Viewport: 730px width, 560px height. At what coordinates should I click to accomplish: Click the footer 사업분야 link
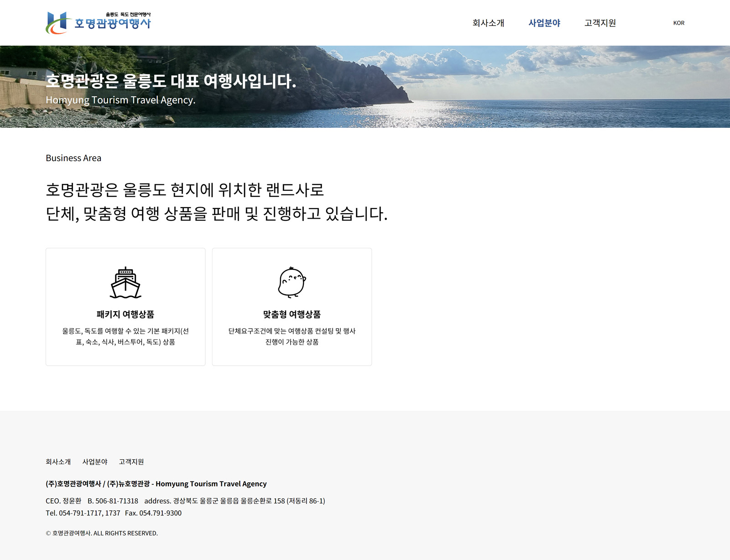(x=95, y=462)
